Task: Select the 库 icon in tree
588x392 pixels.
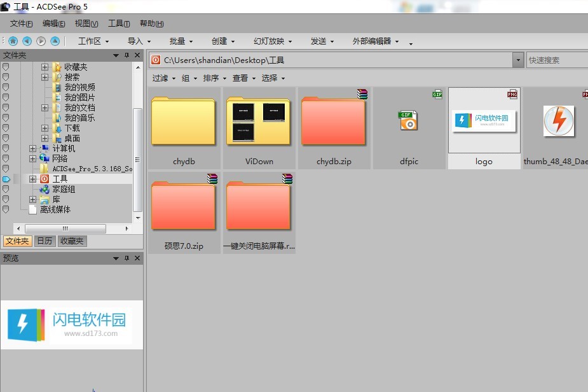Action: [44, 199]
